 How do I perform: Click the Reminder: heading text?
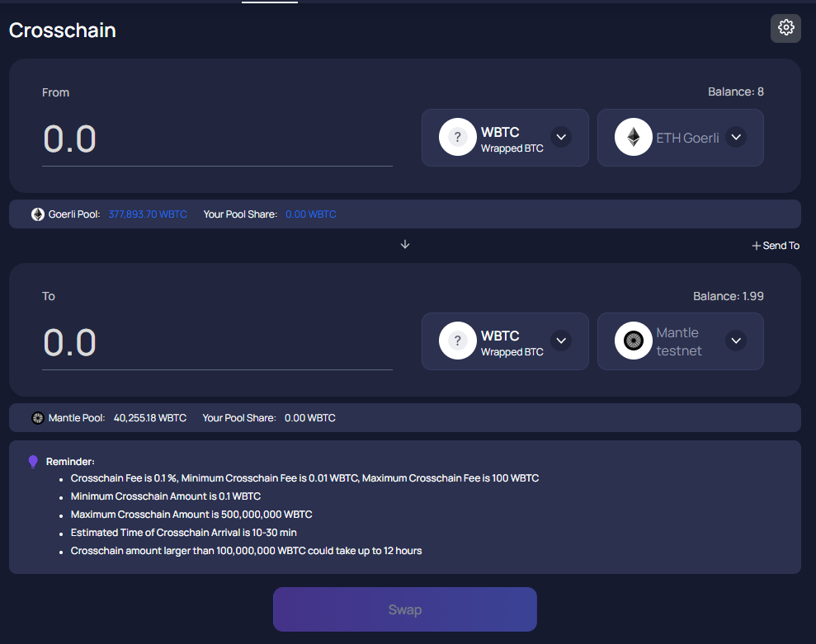[x=70, y=462]
